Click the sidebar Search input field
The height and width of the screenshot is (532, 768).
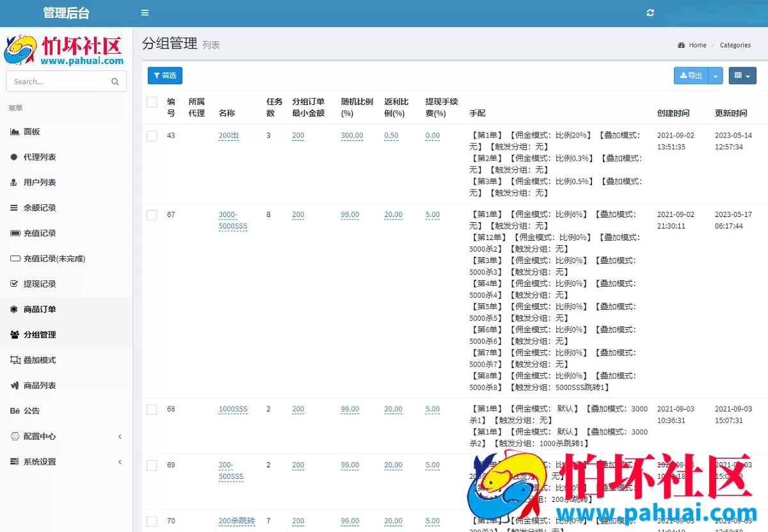[67, 81]
